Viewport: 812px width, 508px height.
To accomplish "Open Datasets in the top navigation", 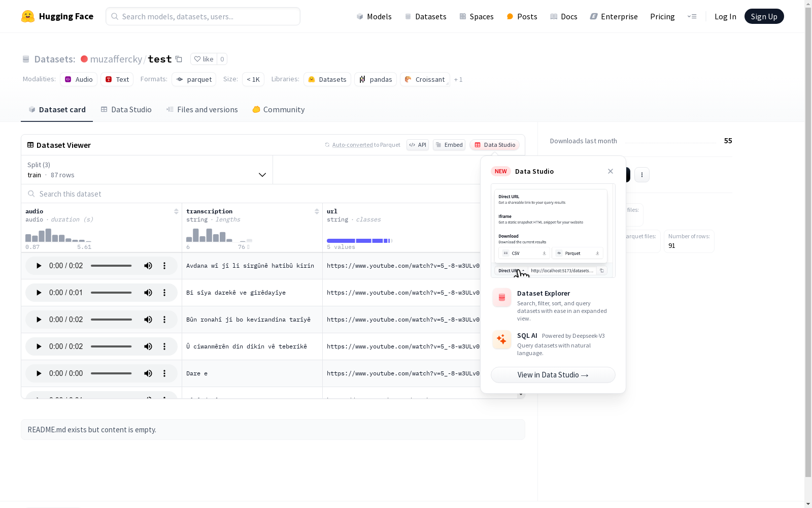I will [425, 16].
